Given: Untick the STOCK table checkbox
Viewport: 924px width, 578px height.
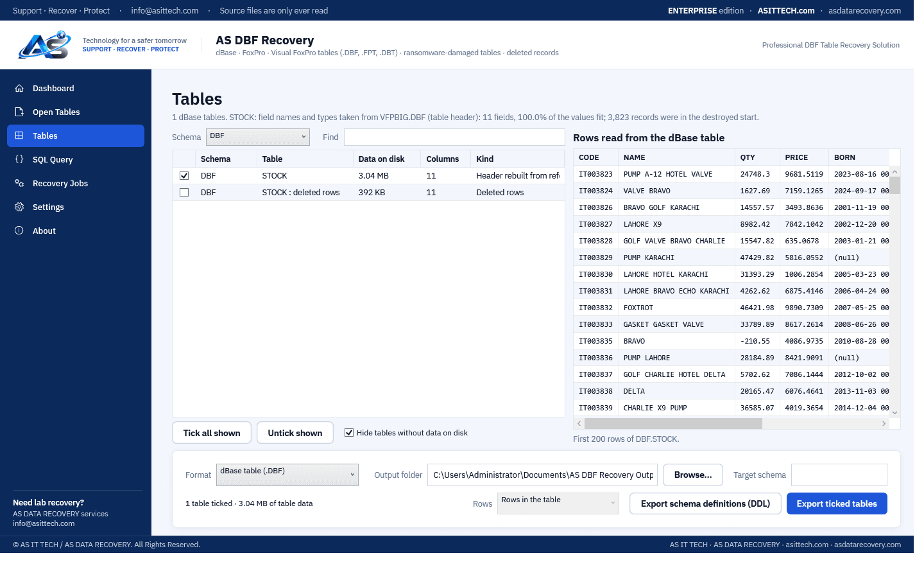Looking at the screenshot, I should click(x=184, y=175).
